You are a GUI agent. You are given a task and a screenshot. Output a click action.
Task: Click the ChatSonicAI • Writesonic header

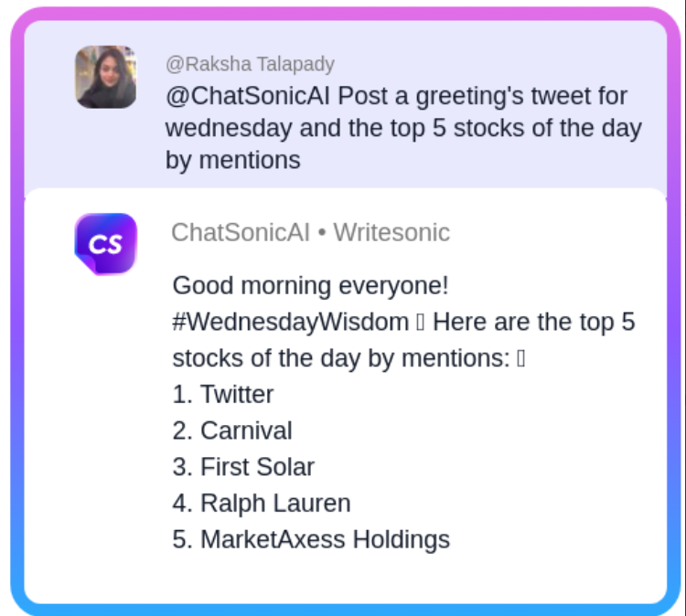coord(310,233)
